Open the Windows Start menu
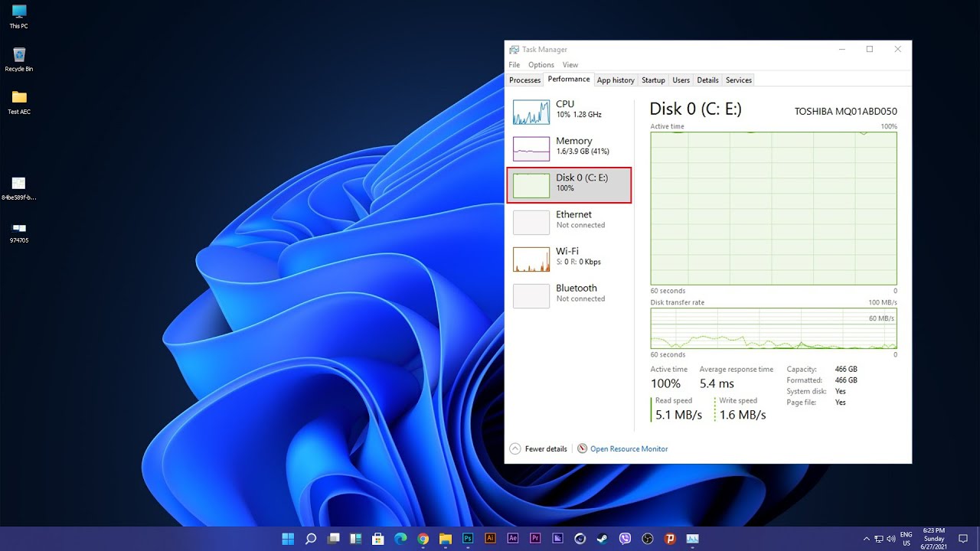The image size is (980, 551). (288, 539)
